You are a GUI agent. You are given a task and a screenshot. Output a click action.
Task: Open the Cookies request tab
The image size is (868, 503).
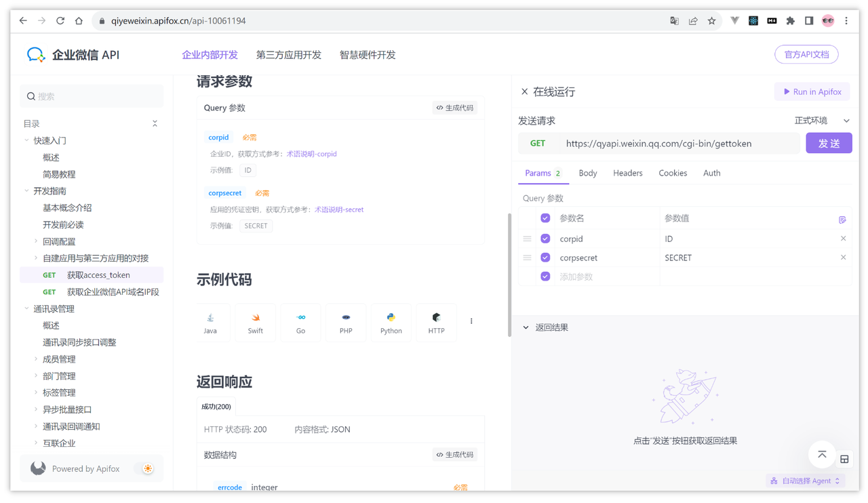(673, 174)
